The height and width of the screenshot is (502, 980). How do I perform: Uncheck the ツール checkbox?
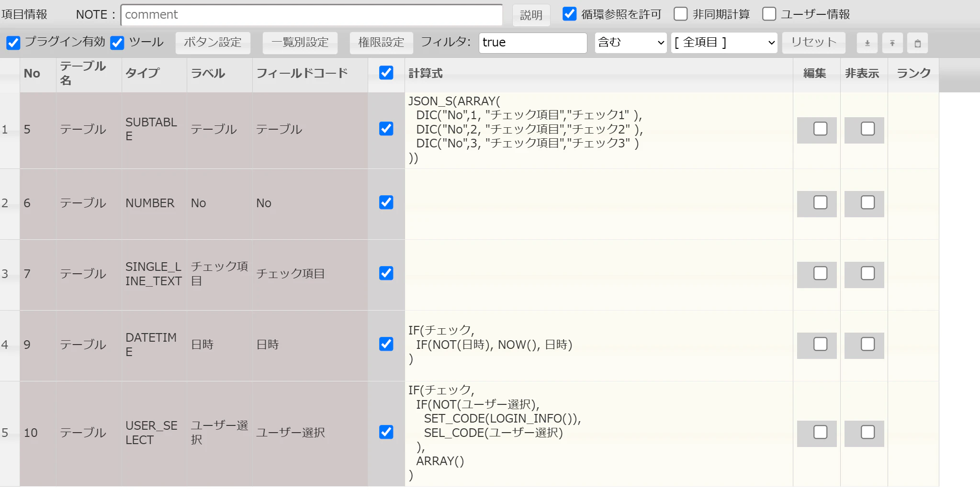(x=117, y=43)
